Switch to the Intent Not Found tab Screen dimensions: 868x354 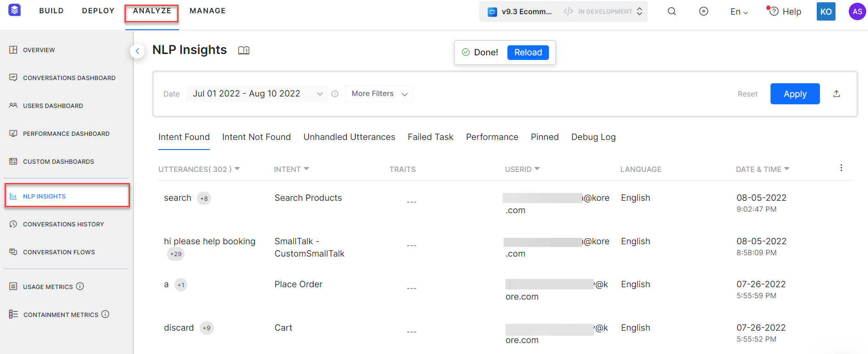[256, 137]
